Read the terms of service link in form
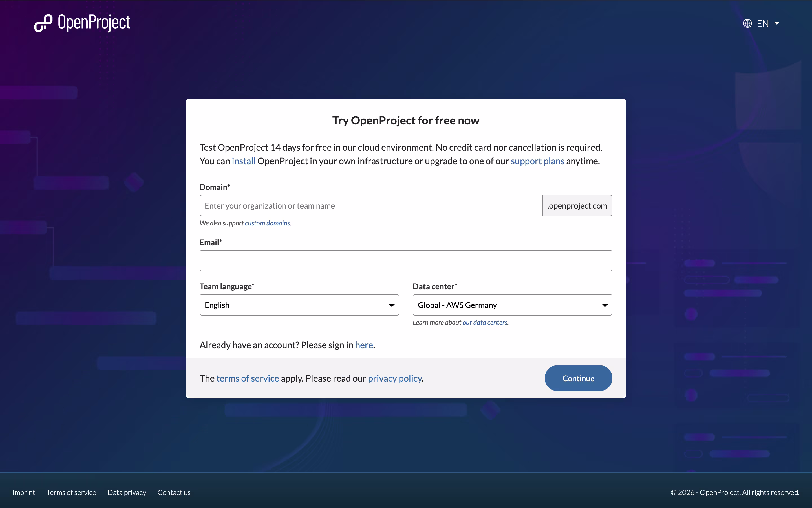This screenshot has width=812, height=508. [x=248, y=378]
